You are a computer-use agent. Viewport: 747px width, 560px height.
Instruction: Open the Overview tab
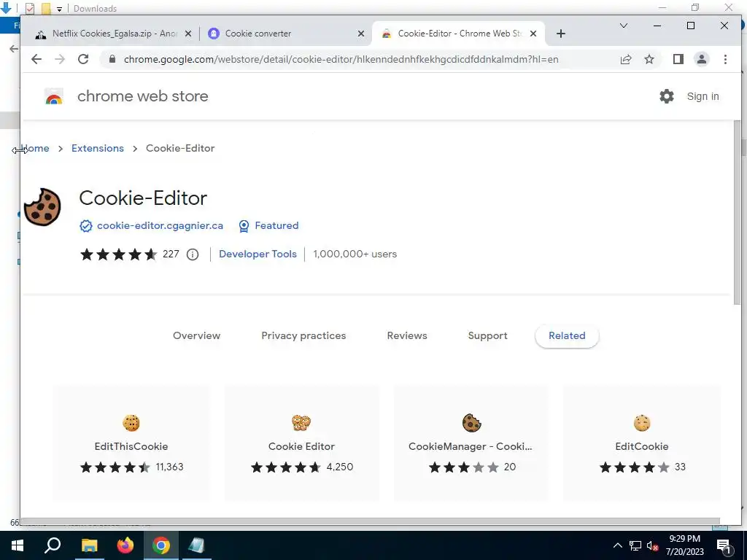[x=197, y=335]
